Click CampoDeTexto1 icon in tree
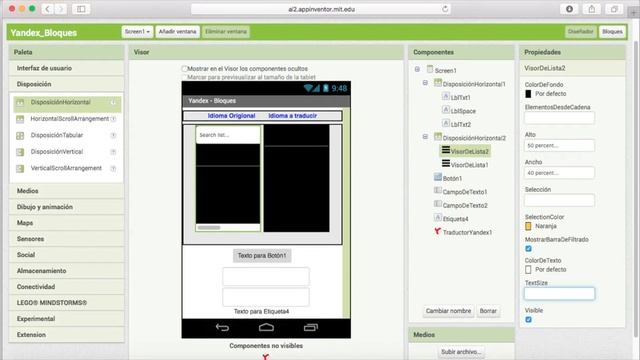This screenshot has height=360, width=640. (x=438, y=191)
